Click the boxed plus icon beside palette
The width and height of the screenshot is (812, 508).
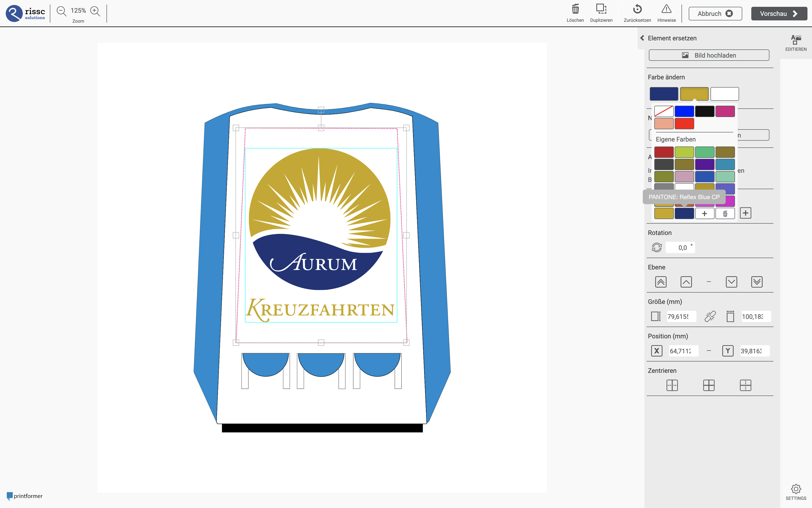click(x=746, y=213)
